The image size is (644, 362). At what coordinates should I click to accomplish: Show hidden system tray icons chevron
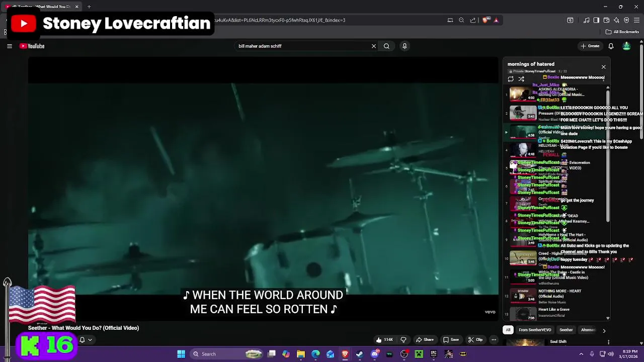(581, 354)
